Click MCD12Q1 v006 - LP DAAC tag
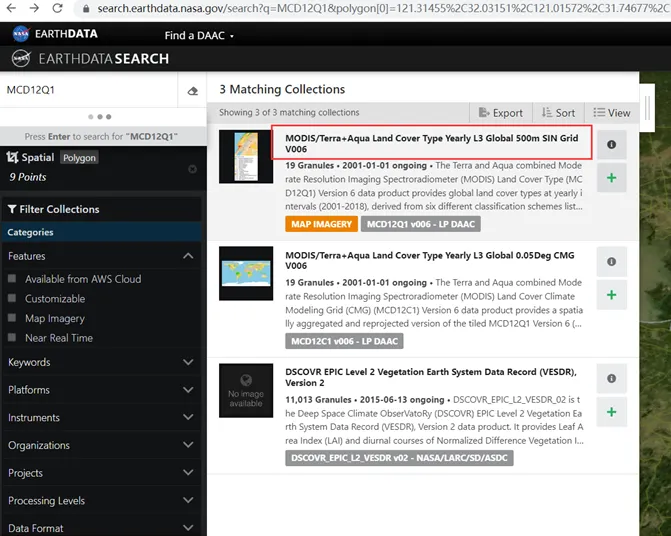Image resolution: width=671 pixels, height=536 pixels. (x=421, y=224)
